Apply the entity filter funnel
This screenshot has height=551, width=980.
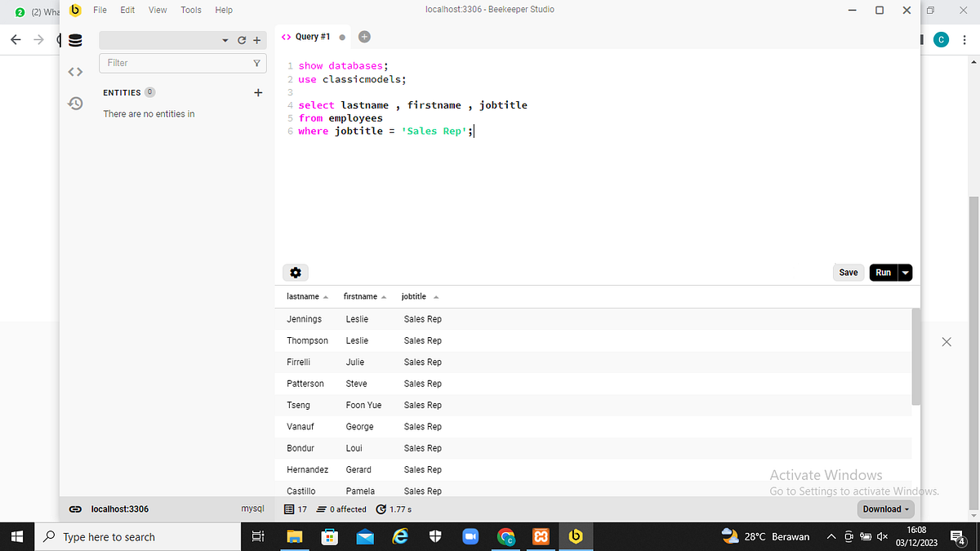point(256,63)
